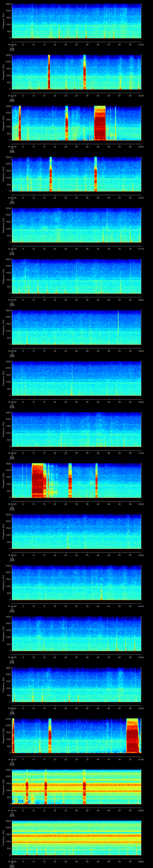153x868 pixels.
Task: Click the 19:33:00 start time label
Action: pyautogui.click(x=12, y=606)
